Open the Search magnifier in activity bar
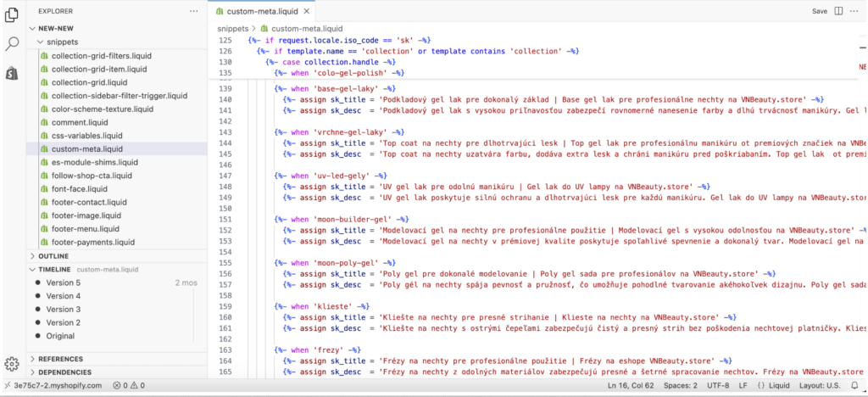 [13, 43]
